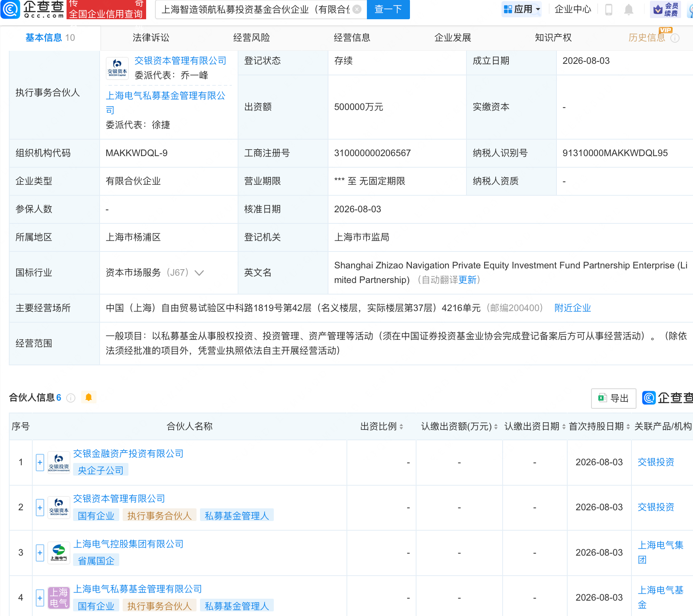Click the 交银资本 logo in partner row 2
This screenshot has height=616, width=693.
(x=59, y=508)
